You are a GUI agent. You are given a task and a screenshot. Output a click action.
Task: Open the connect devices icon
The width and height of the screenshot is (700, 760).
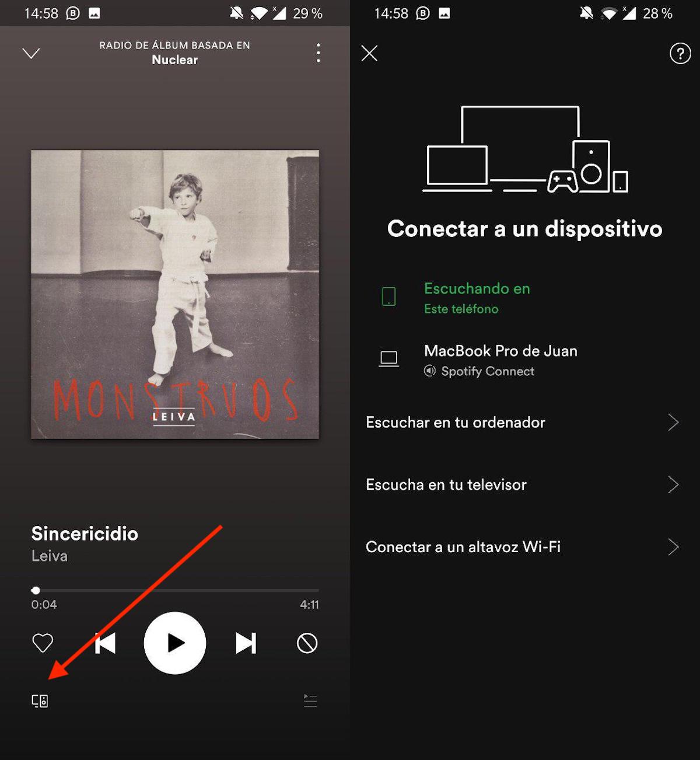pos(40,700)
